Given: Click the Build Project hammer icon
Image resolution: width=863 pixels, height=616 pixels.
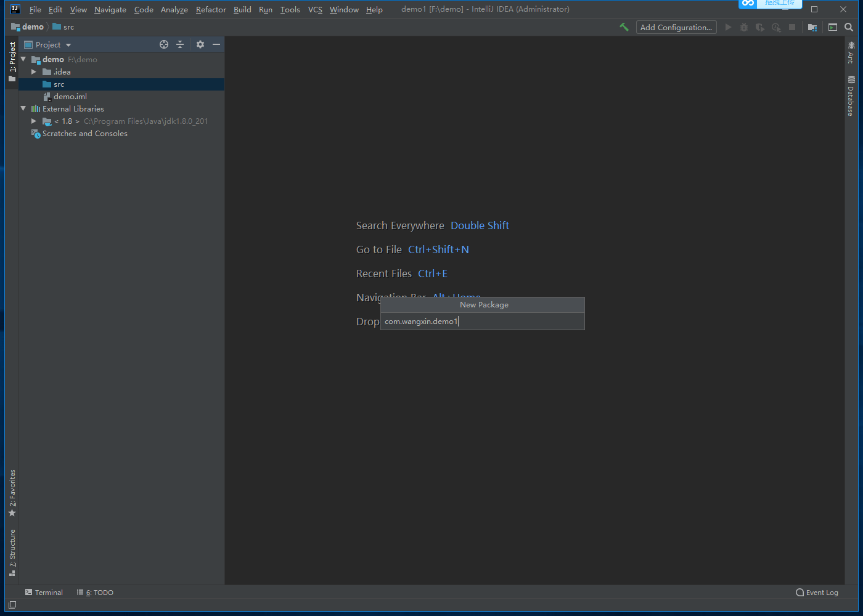Looking at the screenshot, I should tap(624, 27).
